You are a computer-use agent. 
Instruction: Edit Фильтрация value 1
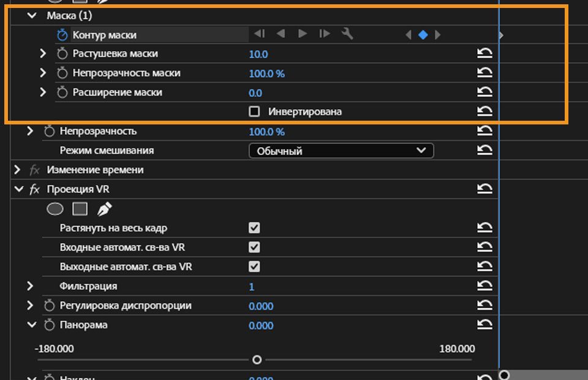(252, 287)
